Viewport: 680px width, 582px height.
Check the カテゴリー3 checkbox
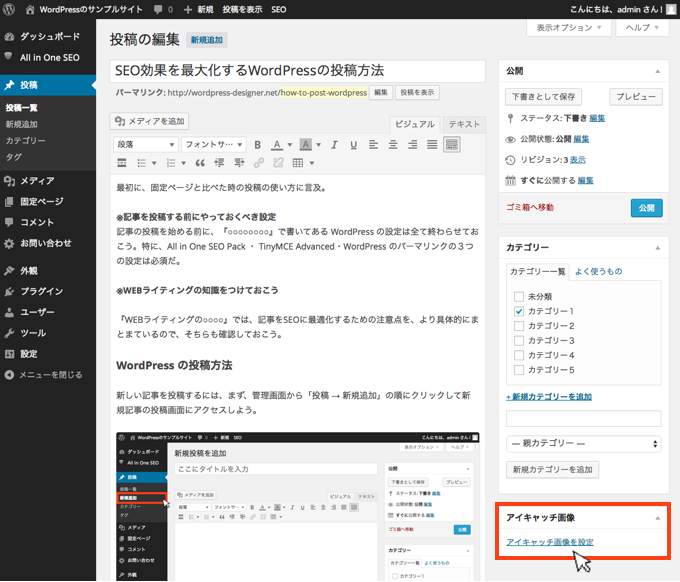[x=519, y=340]
